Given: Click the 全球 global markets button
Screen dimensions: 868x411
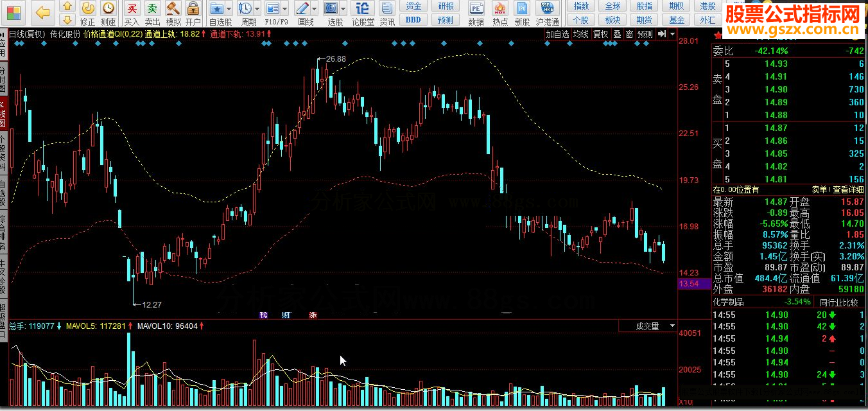Looking at the screenshot, I should pyautogui.click(x=613, y=6).
